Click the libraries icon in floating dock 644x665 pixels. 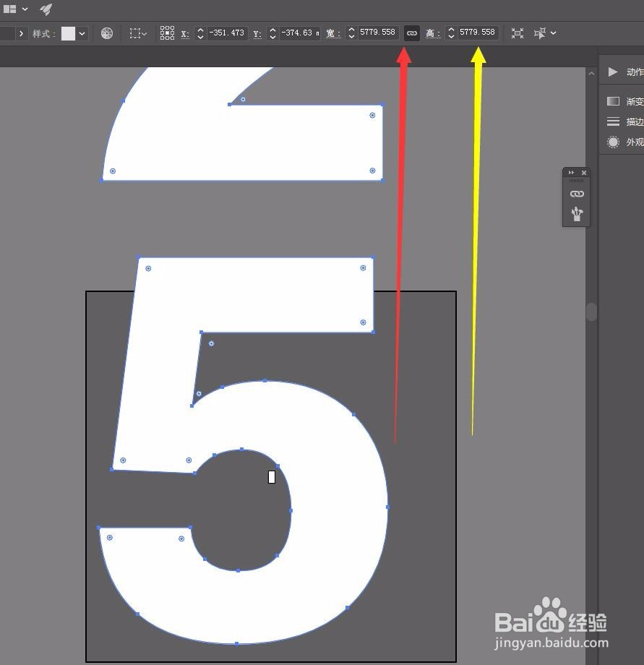coord(577,213)
